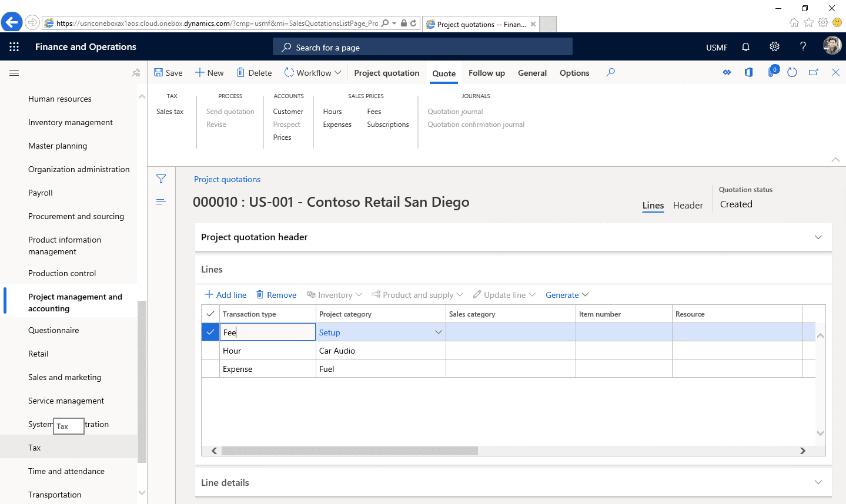Viewport: 846px width, 504px height.
Task: Expand the Line details section
Action: pos(513,483)
